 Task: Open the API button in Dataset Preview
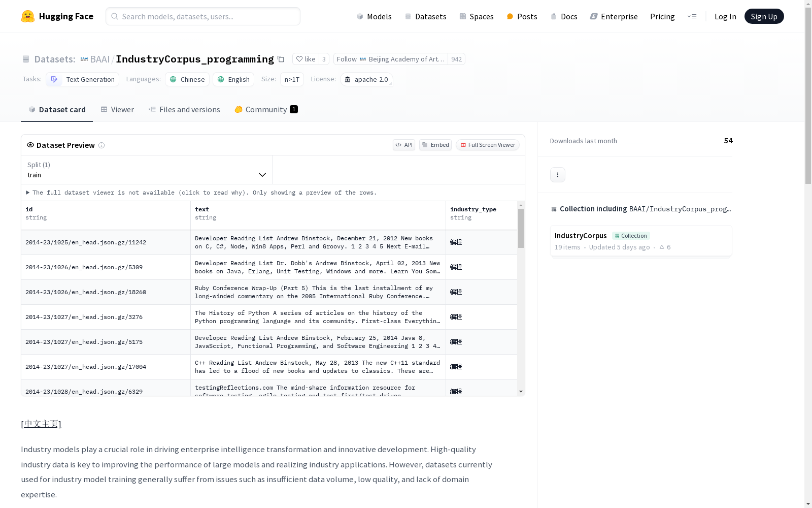pos(404,145)
